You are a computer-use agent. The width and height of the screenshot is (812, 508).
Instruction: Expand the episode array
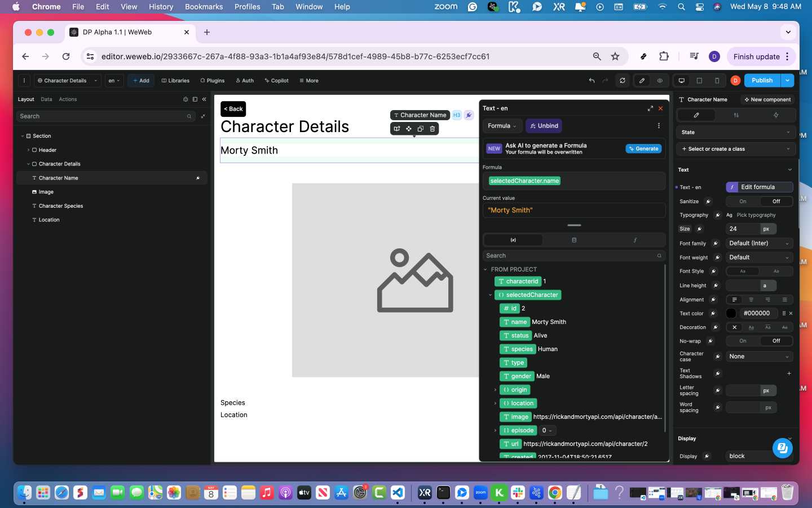click(496, 431)
